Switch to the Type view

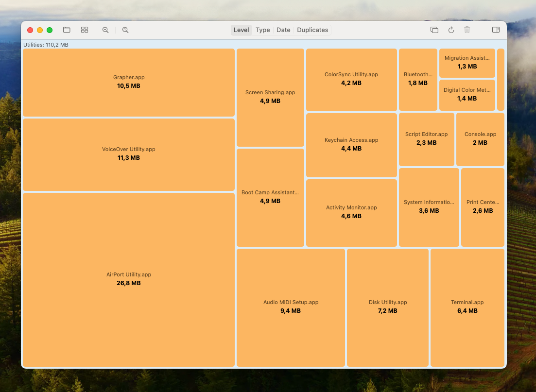click(262, 30)
